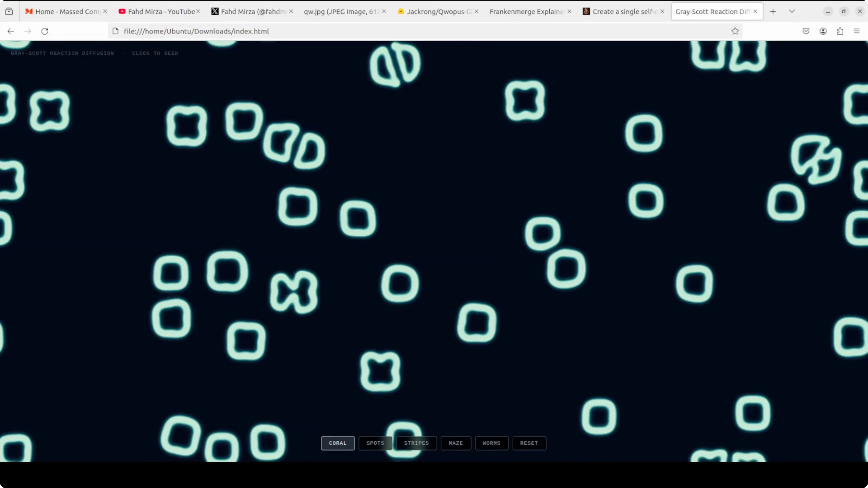This screenshot has height=488, width=868.
Task: Expand the list all tabs chevron
Action: (792, 12)
